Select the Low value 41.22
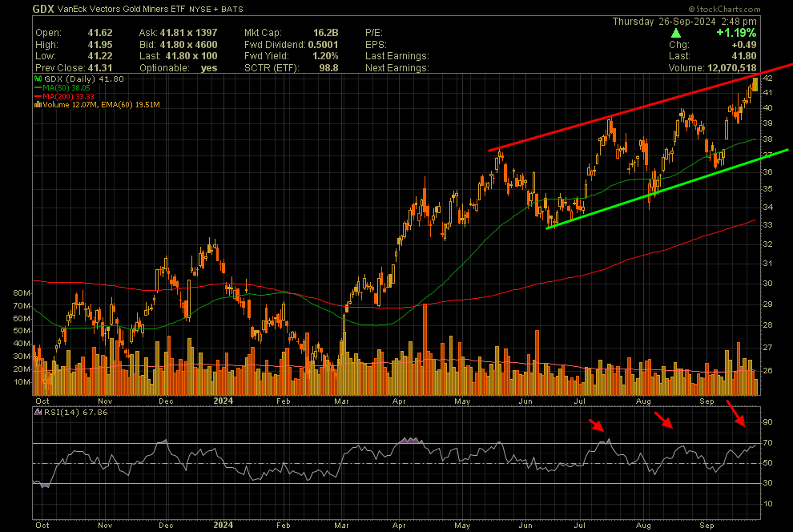The height and width of the screenshot is (532, 793). [100, 56]
